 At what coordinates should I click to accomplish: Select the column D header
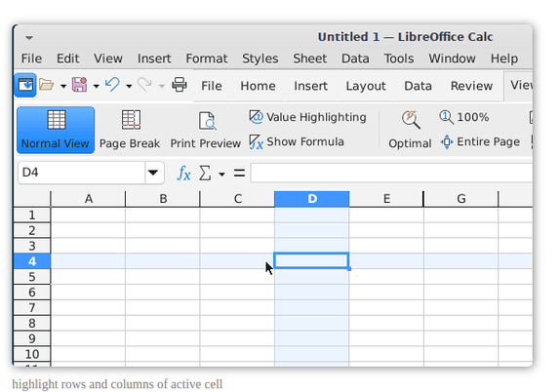click(312, 199)
